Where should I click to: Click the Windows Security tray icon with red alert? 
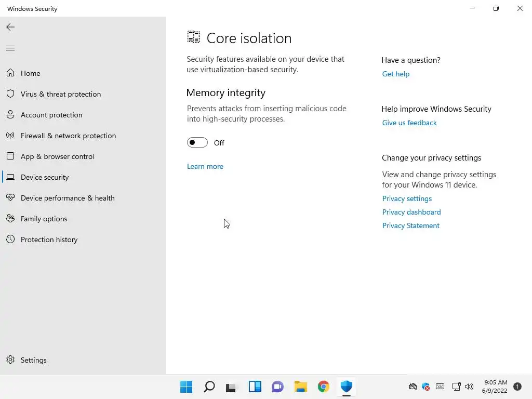pos(425,387)
